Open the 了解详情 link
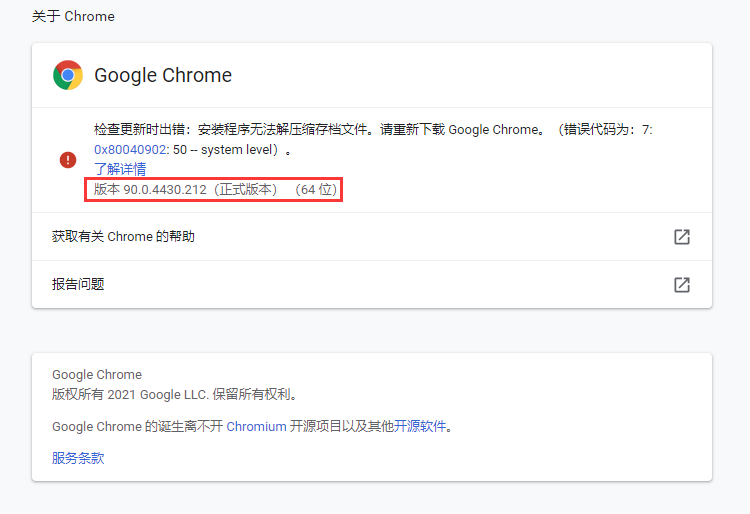 [x=120, y=169]
